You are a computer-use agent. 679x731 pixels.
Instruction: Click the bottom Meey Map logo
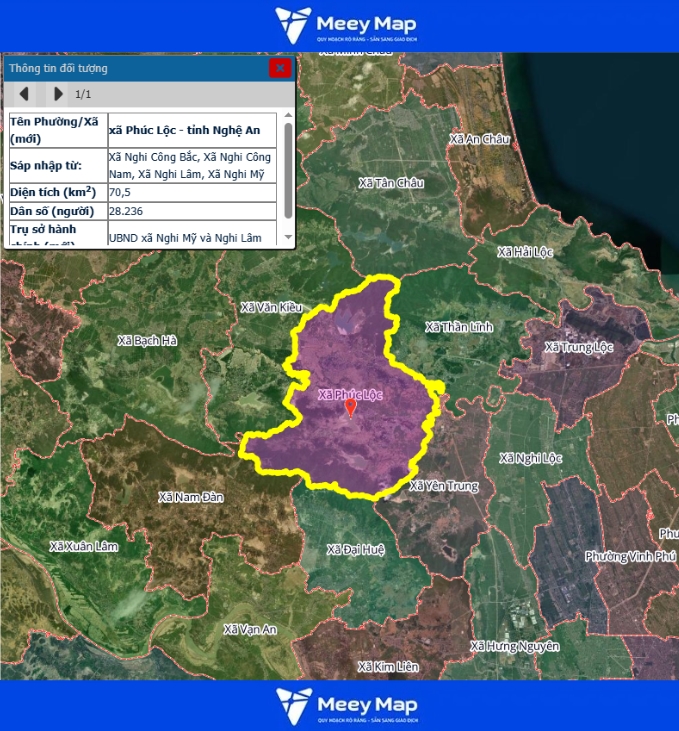pyautogui.click(x=347, y=705)
